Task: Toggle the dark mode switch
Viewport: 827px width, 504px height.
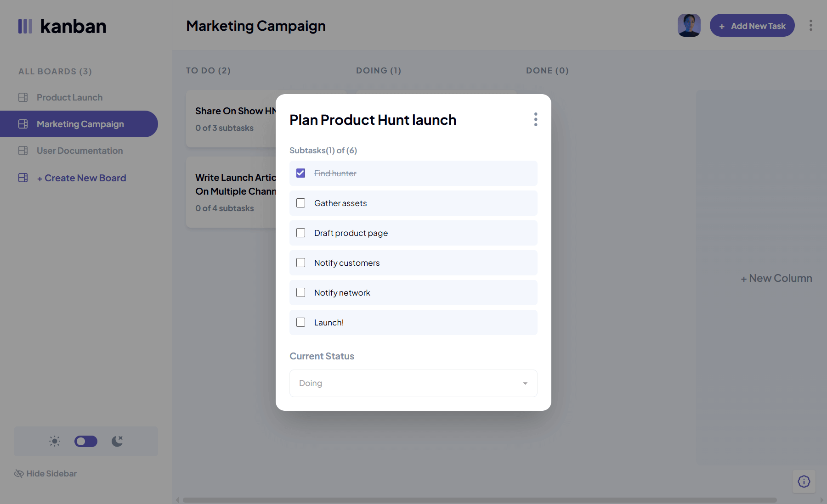Action: coord(85,441)
